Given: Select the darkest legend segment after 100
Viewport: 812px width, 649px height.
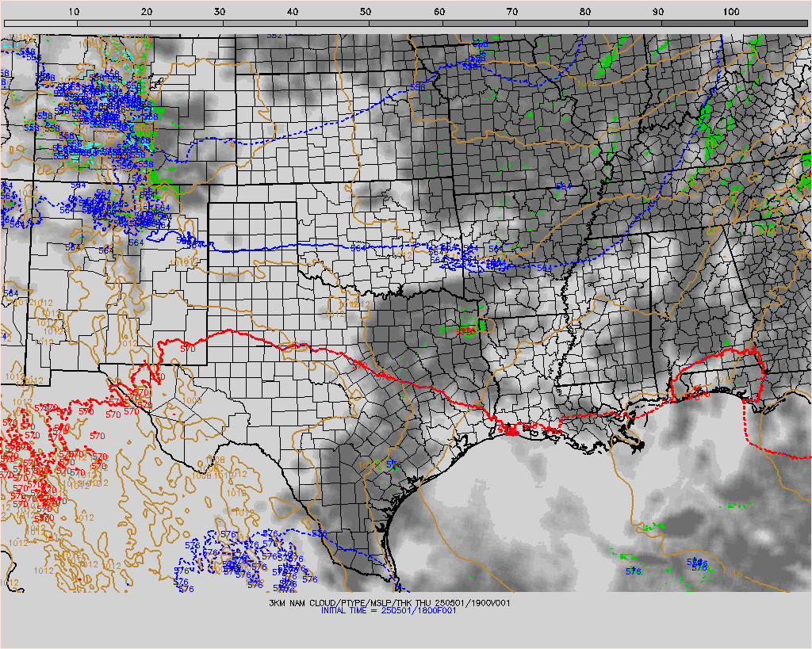Looking at the screenshot, I should click(x=771, y=23).
